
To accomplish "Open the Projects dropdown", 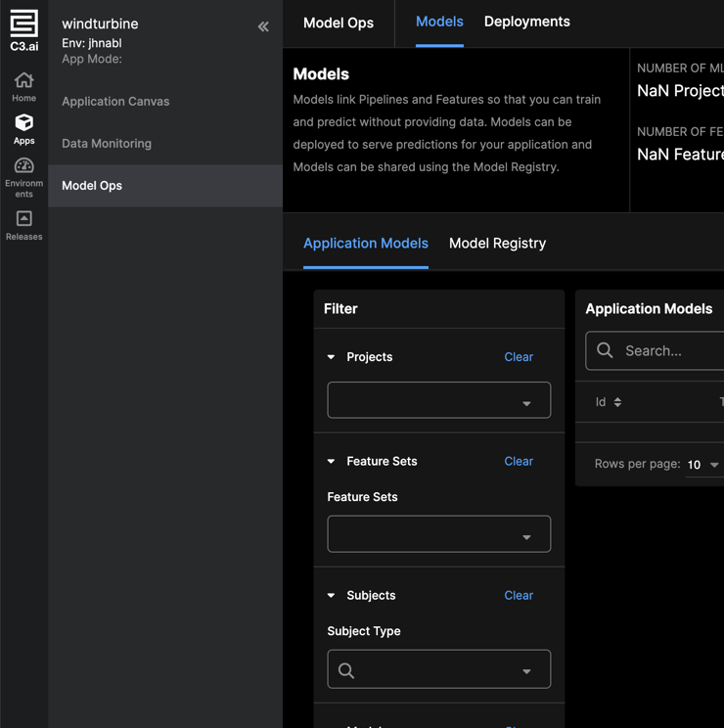I will coord(438,400).
